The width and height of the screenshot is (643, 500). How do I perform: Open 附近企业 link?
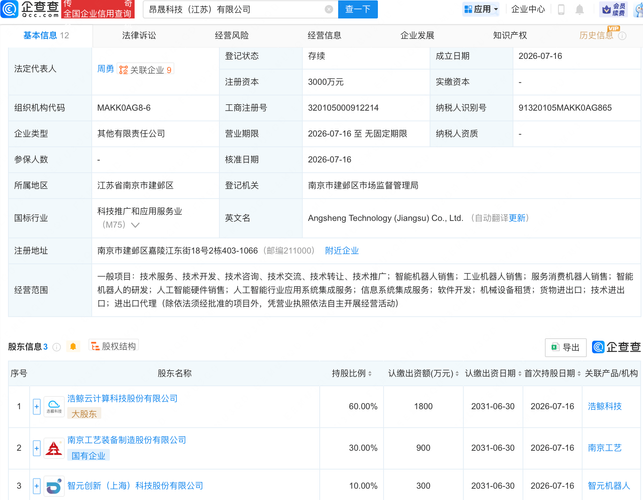pyautogui.click(x=342, y=251)
